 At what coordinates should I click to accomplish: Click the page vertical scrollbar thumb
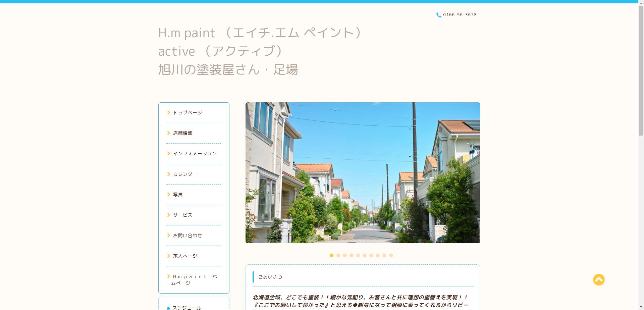point(641,67)
